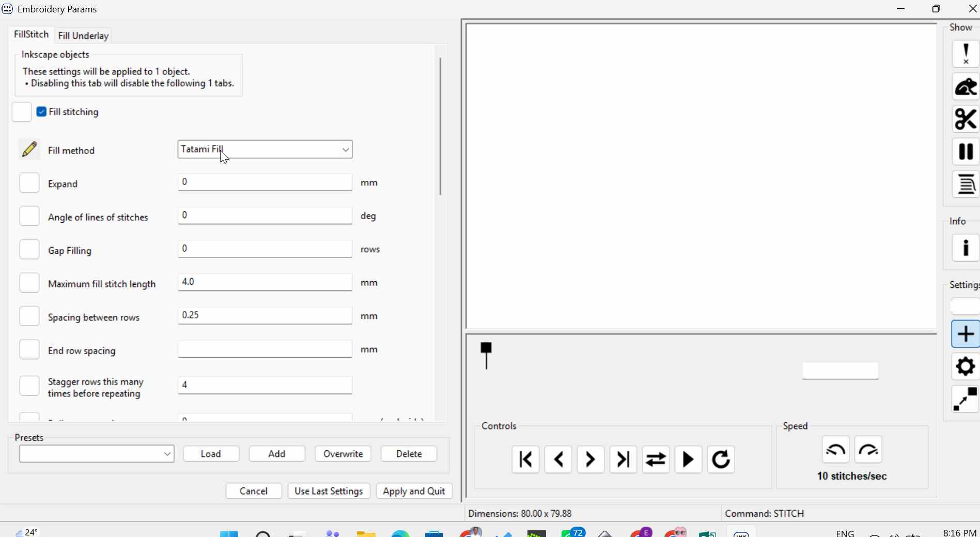The width and height of the screenshot is (980, 537).
Task: Uncheck the Fill stitching checkbox
Action: (x=42, y=112)
